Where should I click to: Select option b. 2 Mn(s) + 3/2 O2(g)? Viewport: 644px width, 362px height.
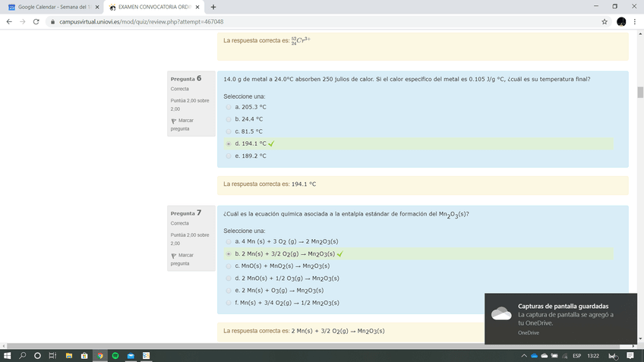[229, 254]
